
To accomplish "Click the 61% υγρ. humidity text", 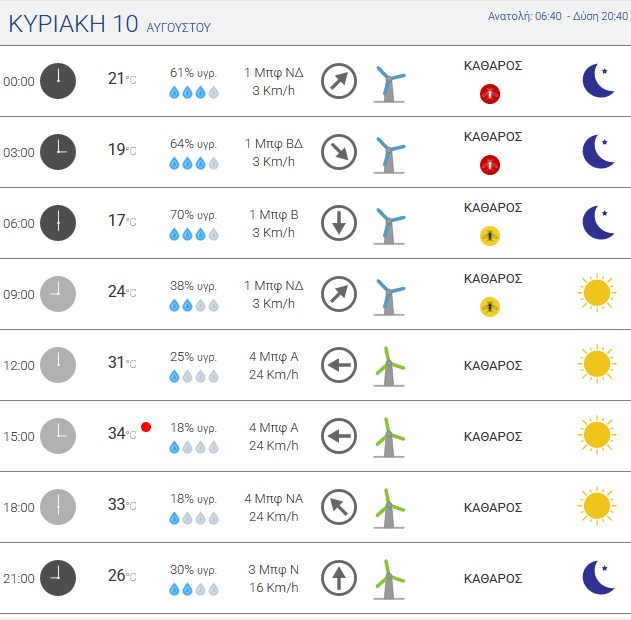I will [x=194, y=73].
